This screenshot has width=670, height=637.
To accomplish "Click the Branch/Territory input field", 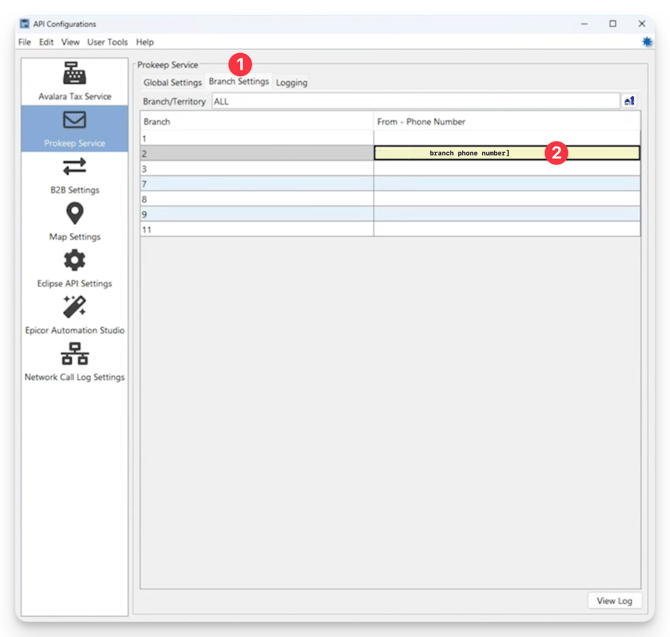I will pyautogui.click(x=414, y=101).
